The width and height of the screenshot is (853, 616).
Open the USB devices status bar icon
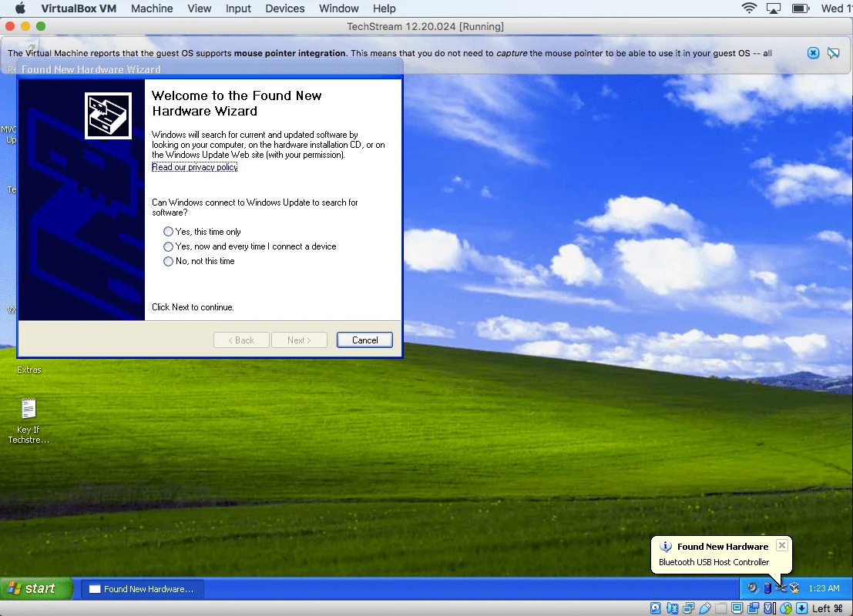pyautogui.click(x=704, y=608)
